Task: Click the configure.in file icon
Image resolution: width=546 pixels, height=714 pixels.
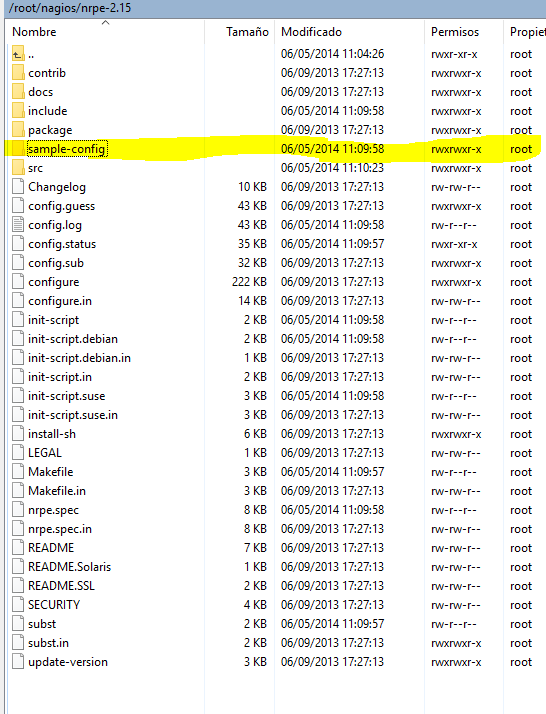Action: tap(18, 301)
